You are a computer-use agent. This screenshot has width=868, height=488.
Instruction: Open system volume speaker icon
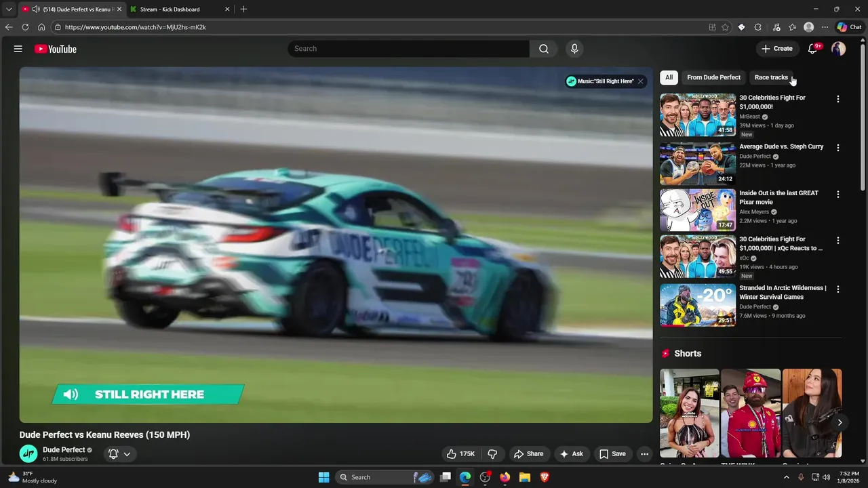(826, 477)
